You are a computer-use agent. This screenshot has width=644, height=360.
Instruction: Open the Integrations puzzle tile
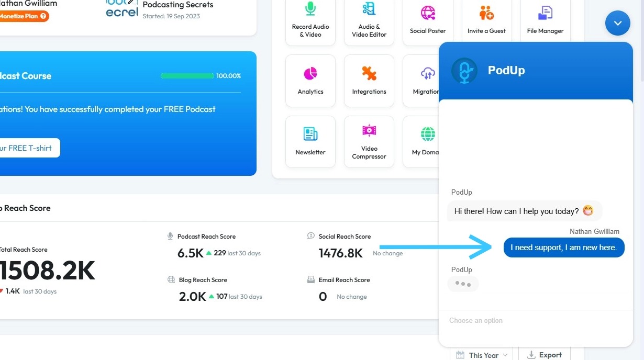369,81
